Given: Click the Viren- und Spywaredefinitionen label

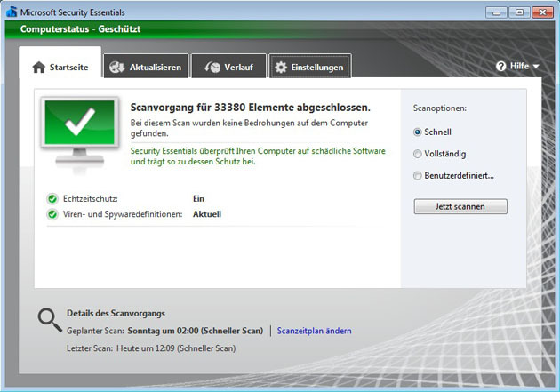Looking at the screenshot, I should click(x=123, y=214).
